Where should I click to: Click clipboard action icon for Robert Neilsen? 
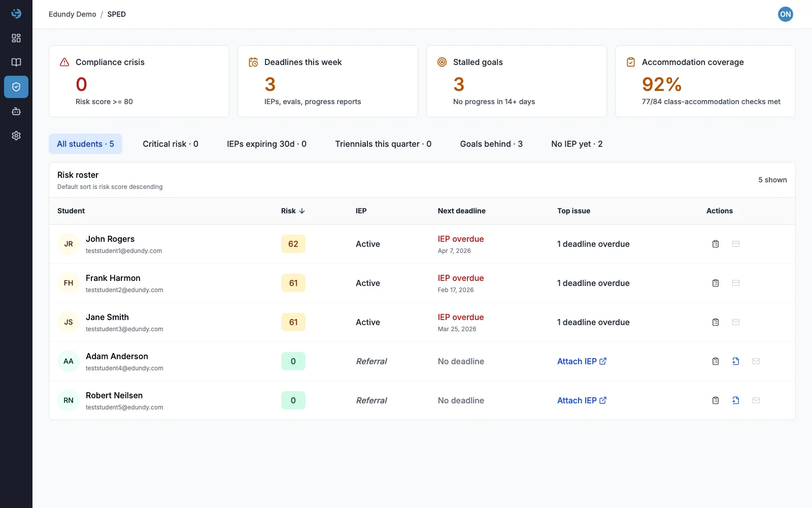tap(716, 400)
